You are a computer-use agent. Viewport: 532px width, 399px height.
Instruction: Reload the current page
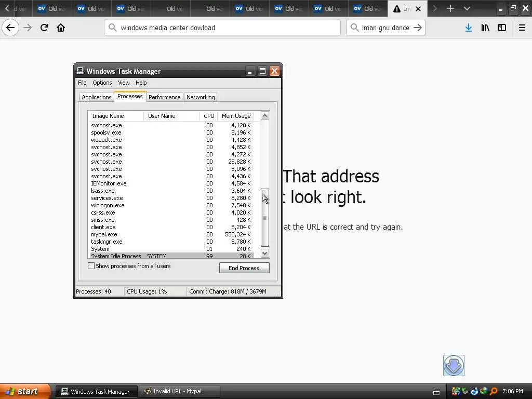(44, 28)
